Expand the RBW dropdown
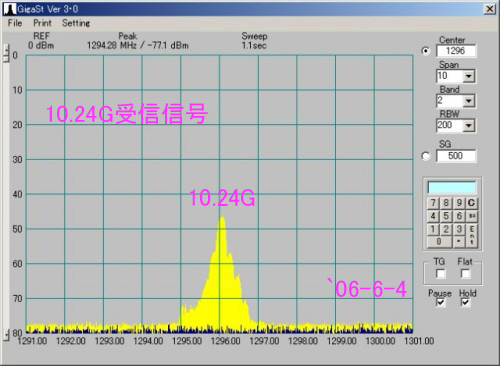The height and width of the screenshot is (366, 500). click(469, 126)
